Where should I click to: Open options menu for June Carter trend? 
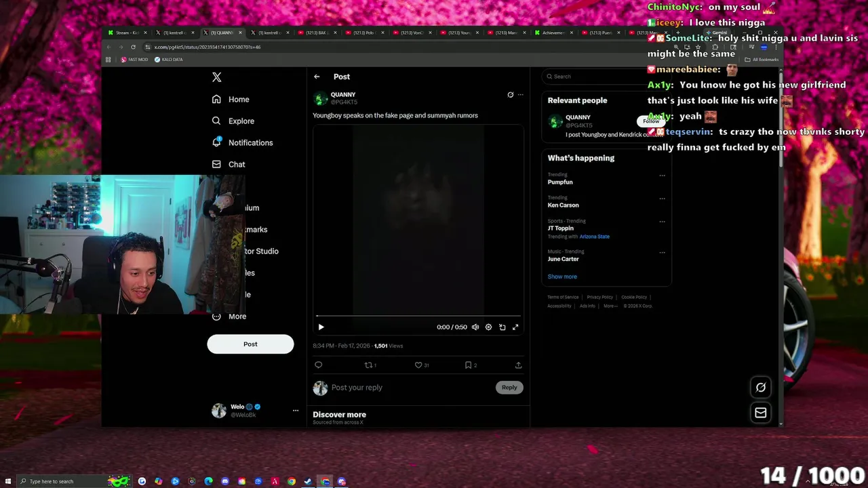(x=663, y=252)
